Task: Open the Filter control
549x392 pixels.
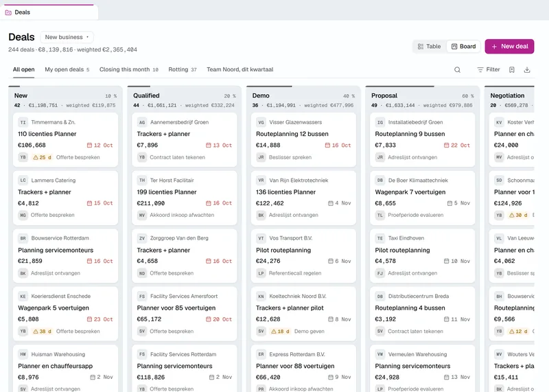Action: click(489, 70)
